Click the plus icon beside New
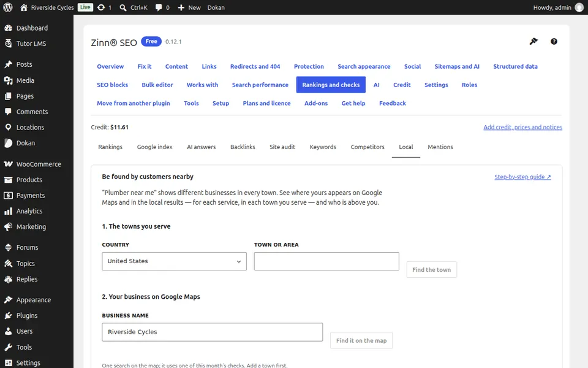Screen dimensions: 588x368 tap(181, 7)
